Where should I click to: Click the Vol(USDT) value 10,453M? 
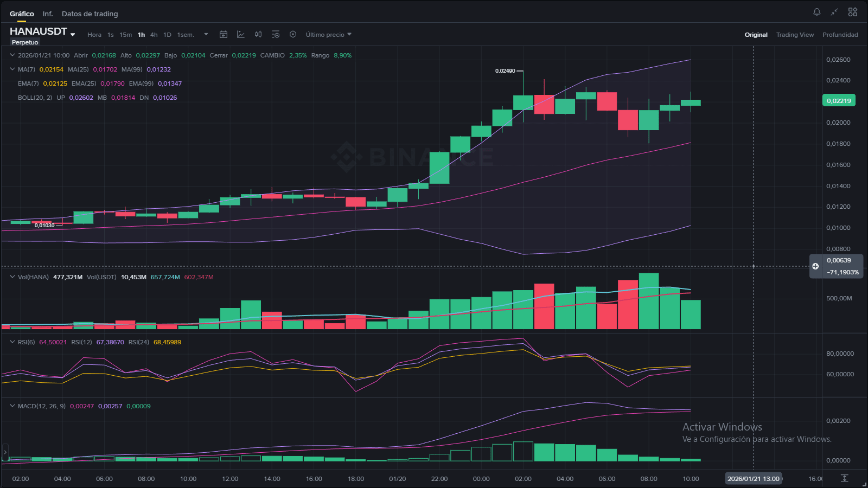[133, 277]
